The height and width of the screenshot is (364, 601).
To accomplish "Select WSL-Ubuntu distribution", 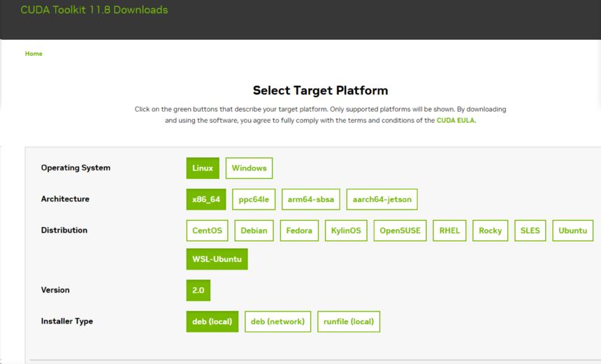I will [x=217, y=259].
